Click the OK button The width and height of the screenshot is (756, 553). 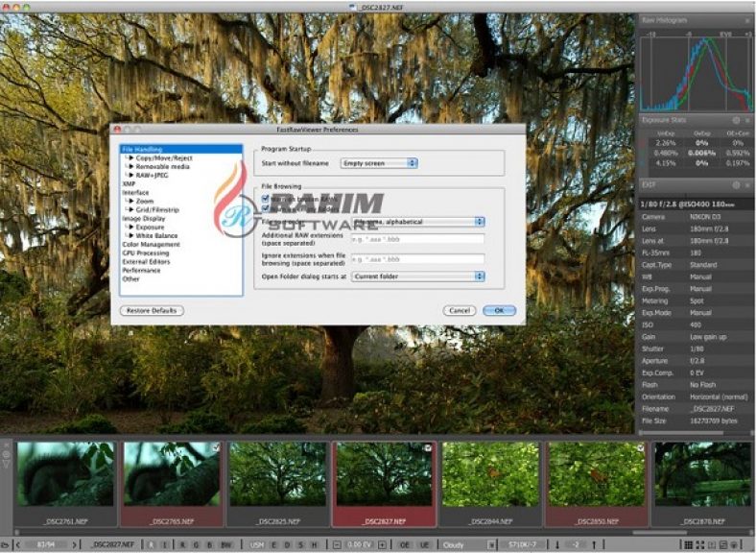click(x=499, y=310)
